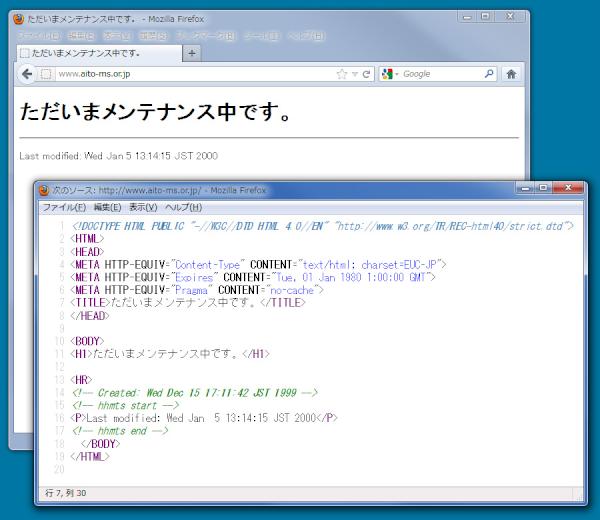Open the Google search engine selector
This screenshot has height=520, width=600.
[x=390, y=74]
